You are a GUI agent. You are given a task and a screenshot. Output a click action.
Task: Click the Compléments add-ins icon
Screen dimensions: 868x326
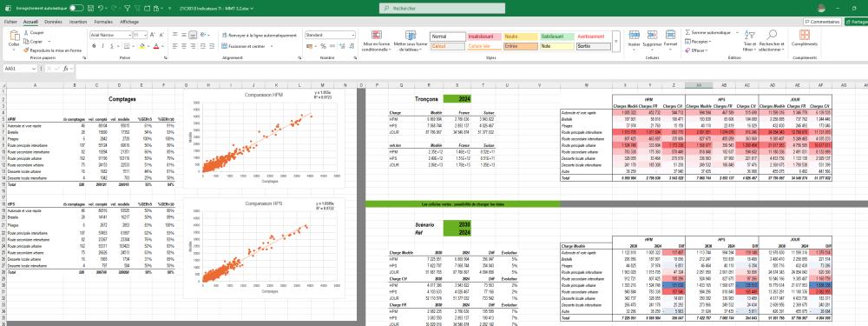coord(805,36)
